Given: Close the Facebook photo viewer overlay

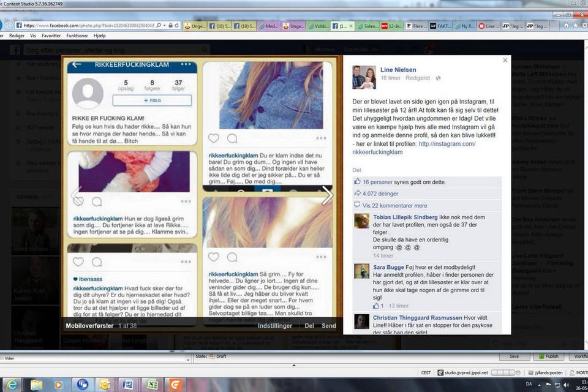Looking at the screenshot, I should coord(505,60).
